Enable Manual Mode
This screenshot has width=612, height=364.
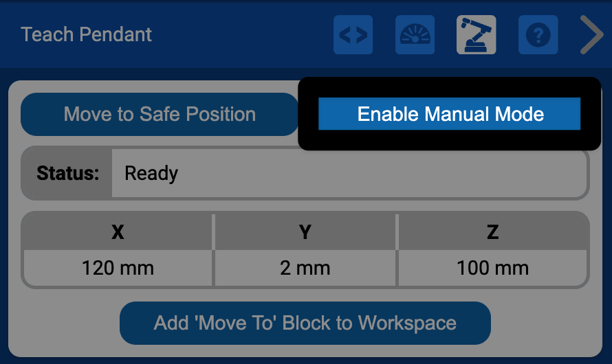coord(450,114)
